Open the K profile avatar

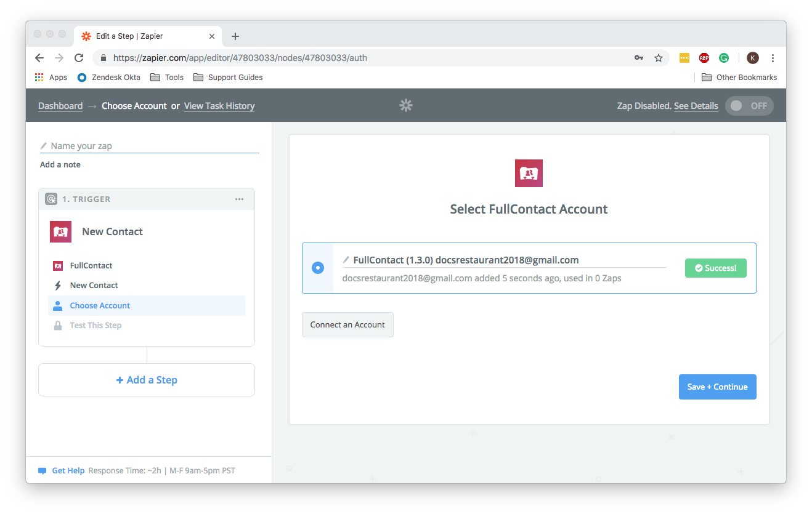pyautogui.click(x=753, y=58)
